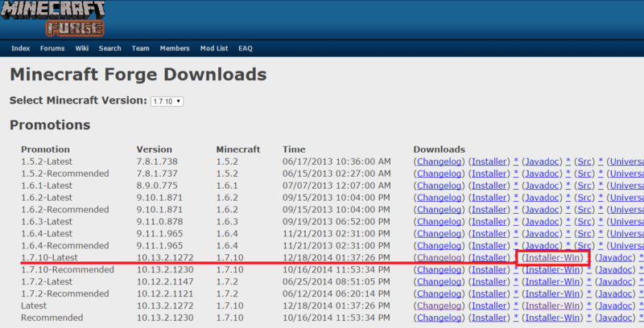Click the Promotions section heading
The image size is (644, 328).
click(50, 125)
